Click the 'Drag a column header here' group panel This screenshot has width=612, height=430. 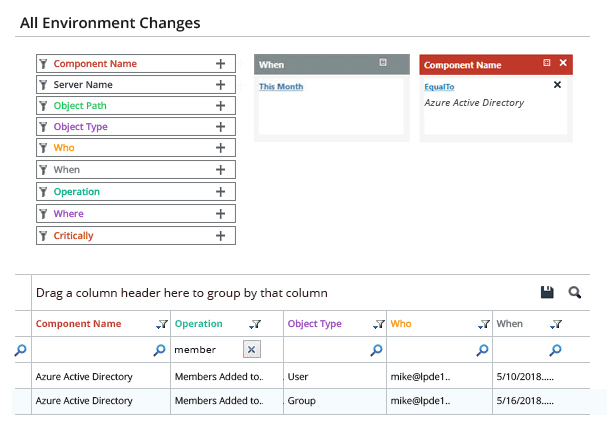(x=181, y=293)
